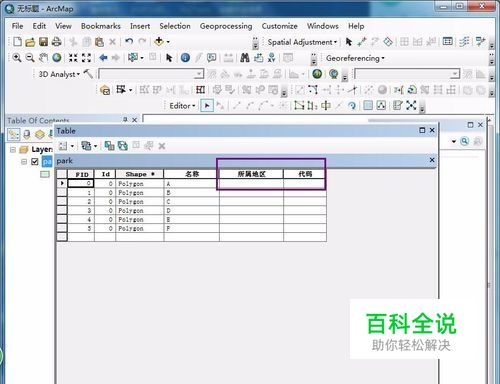Collapse the Layers tree node
This screenshot has height=384, width=500.
point(13,149)
